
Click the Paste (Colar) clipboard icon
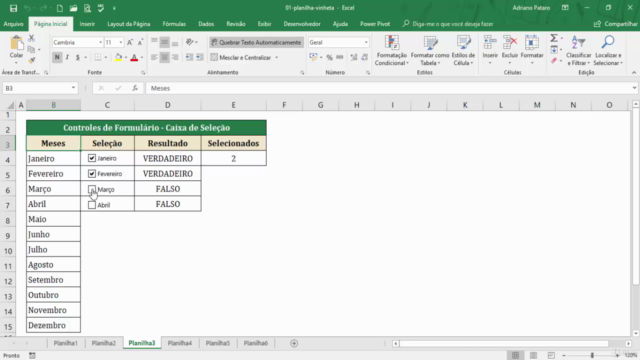pos(16,44)
